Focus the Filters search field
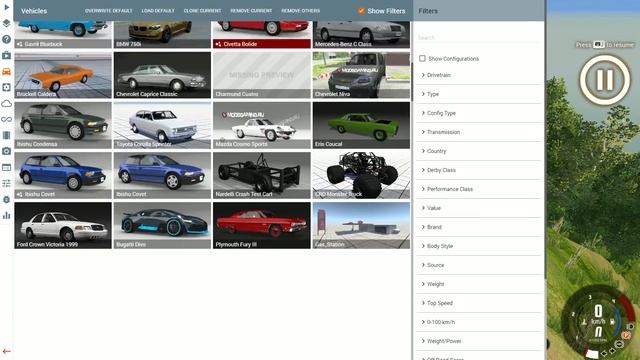The image size is (640, 360). (479, 38)
